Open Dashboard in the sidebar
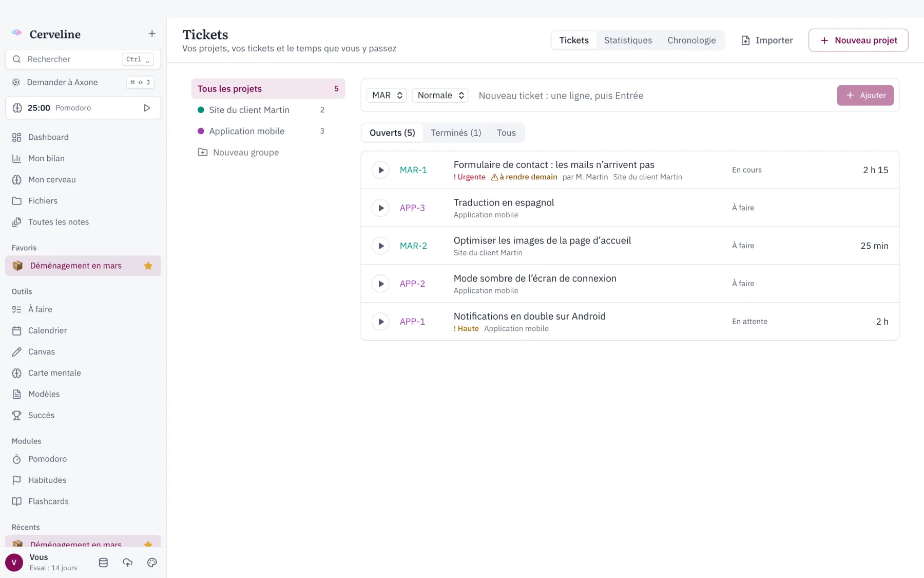The image size is (924, 578). click(x=83, y=137)
